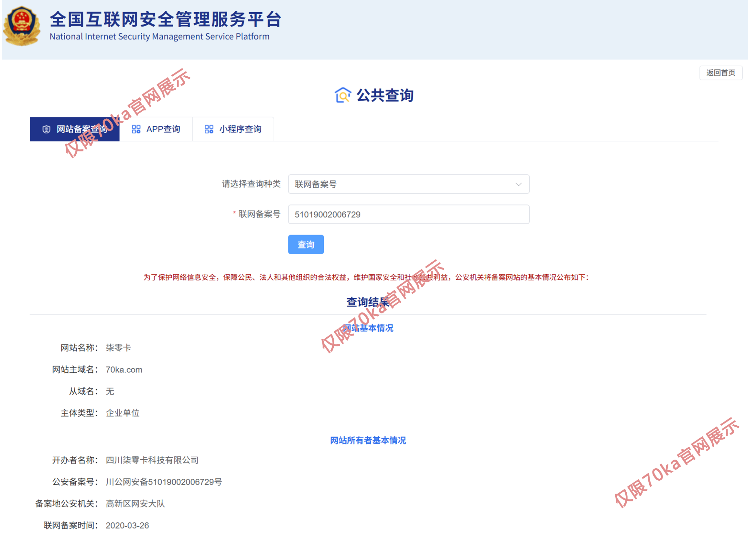Click the 备案地公安机关 label

tap(67, 504)
